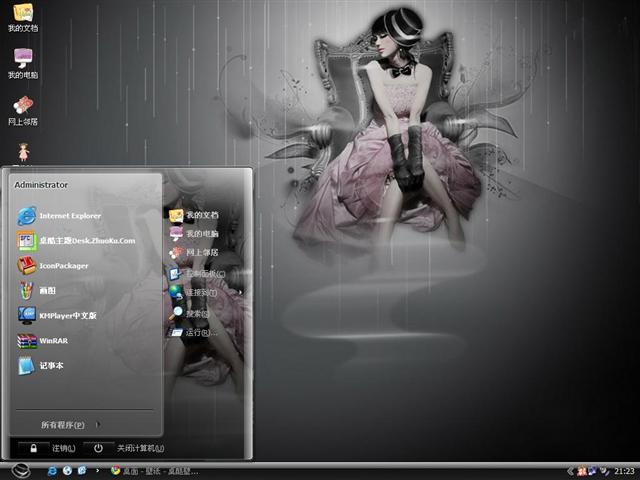Viewport: 640px width, 480px height.
Task: Open 我的文档 desktop icon
Action: click(x=22, y=17)
